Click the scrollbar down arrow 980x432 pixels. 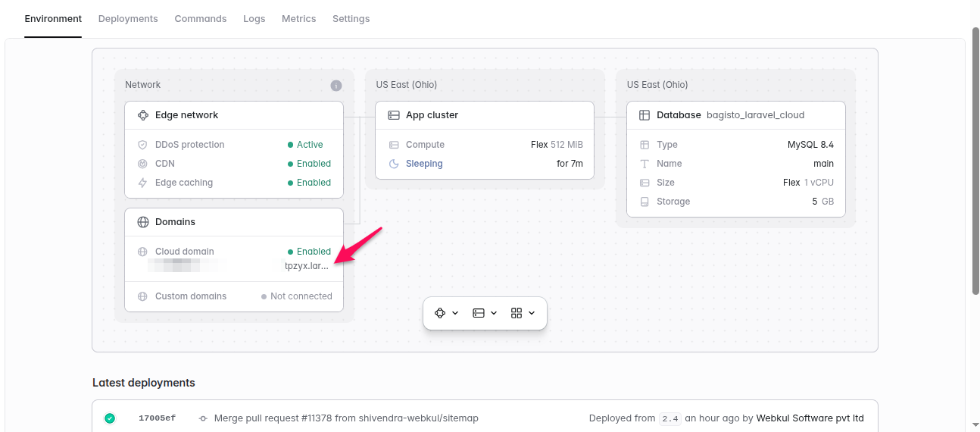click(975, 424)
